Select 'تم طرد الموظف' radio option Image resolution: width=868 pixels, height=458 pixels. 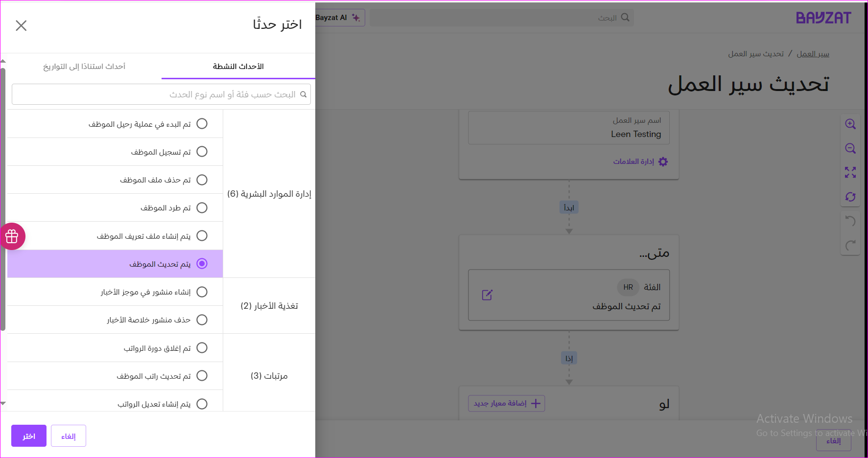click(x=202, y=208)
